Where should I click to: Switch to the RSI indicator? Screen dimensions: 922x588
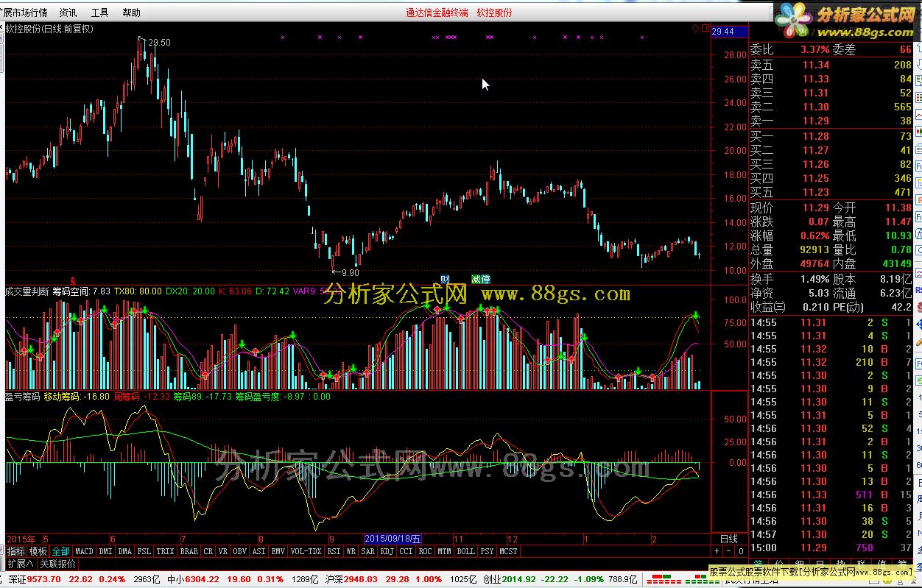[x=334, y=551]
